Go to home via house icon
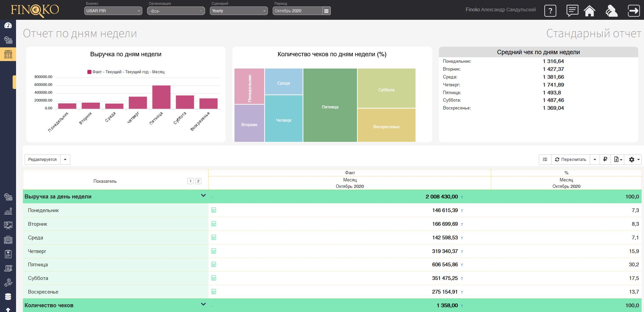This screenshot has height=312, width=644. point(589,11)
